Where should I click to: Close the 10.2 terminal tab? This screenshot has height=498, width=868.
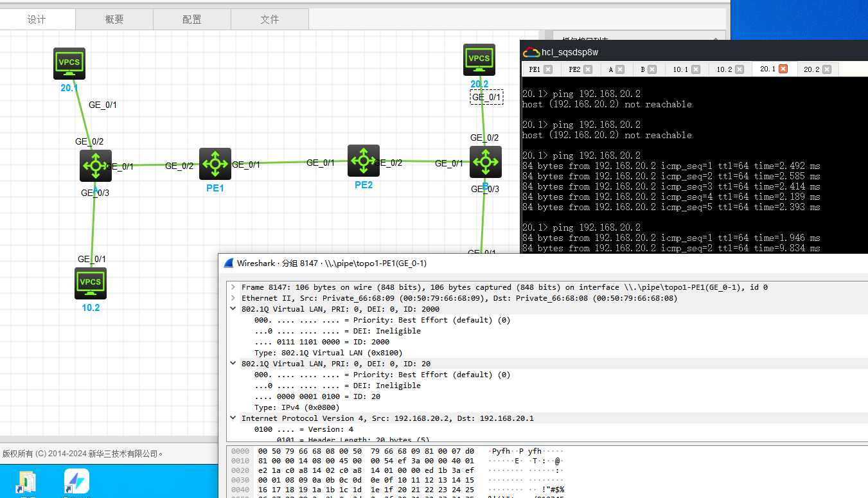click(x=740, y=69)
